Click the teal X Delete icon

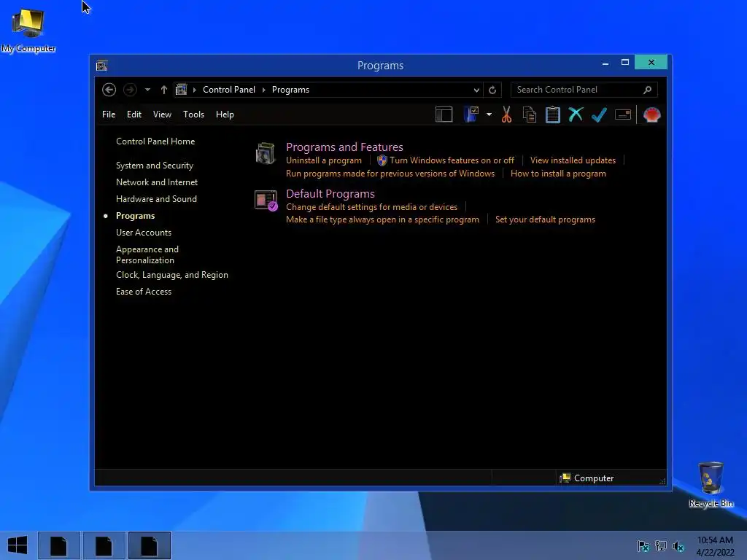click(x=576, y=114)
